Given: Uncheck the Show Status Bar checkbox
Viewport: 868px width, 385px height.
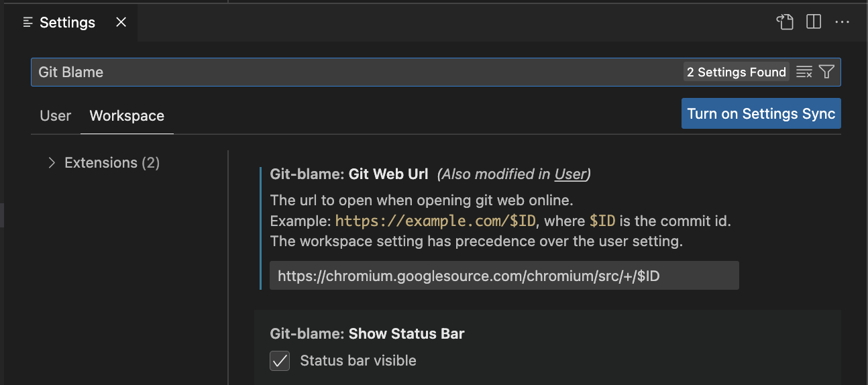Looking at the screenshot, I should [x=280, y=361].
